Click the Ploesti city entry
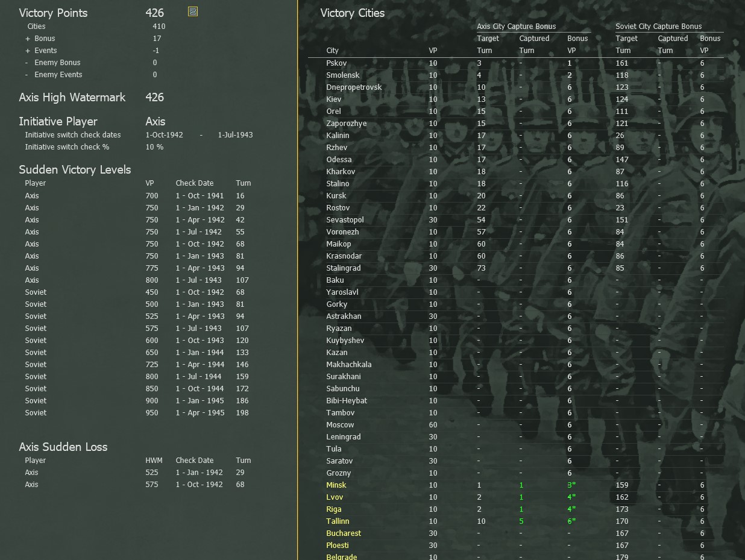Viewport: 745px width, 560px height. point(338,546)
